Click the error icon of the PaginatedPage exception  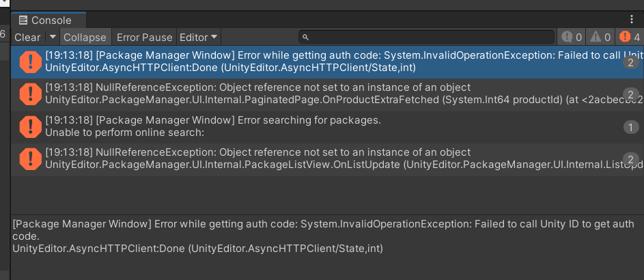coord(30,94)
